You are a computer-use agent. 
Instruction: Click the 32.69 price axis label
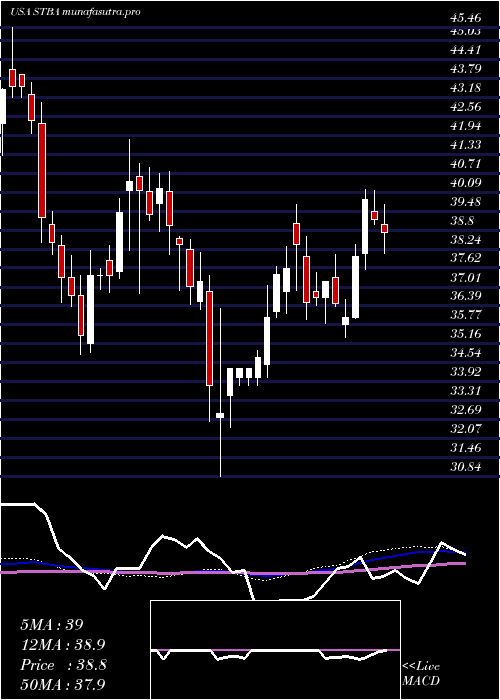click(466, 410)
